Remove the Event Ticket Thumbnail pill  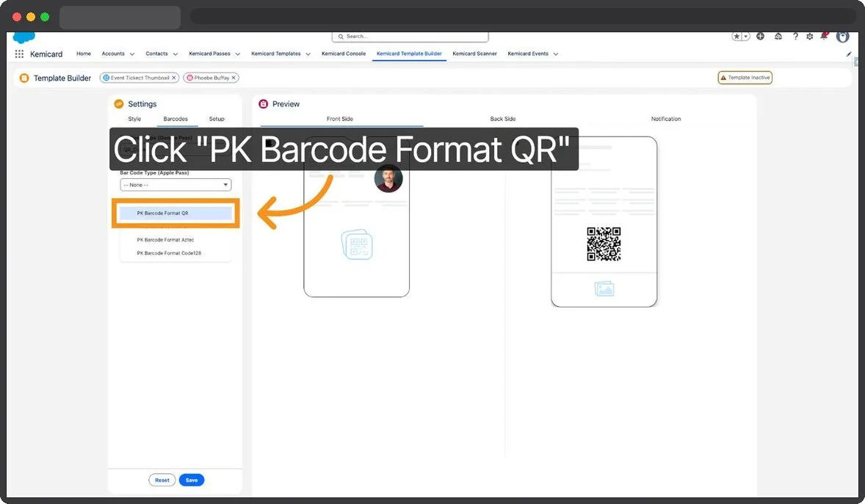click(174, 78)
